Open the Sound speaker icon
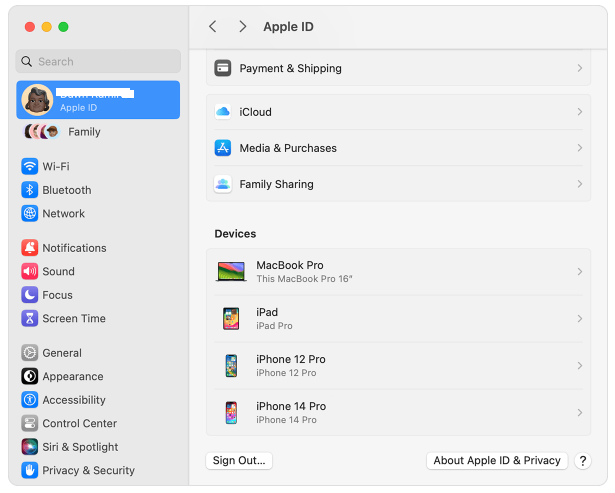Viewport: 615px width, 493px height. pyautogui.click(x=30, y=271)
